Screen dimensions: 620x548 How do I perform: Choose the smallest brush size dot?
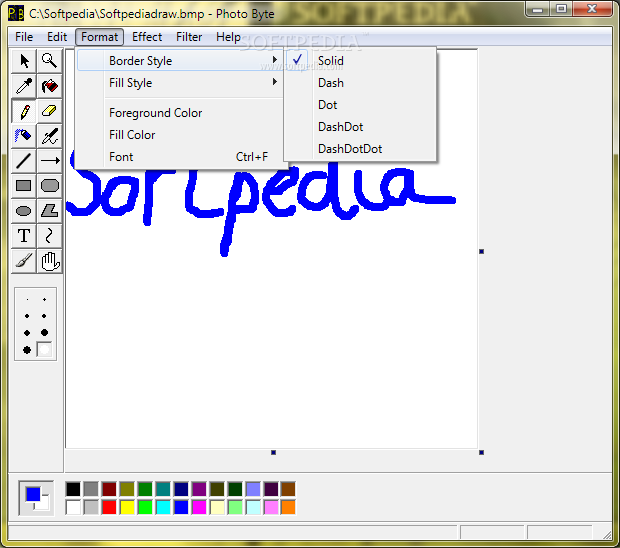pos(27,300)
